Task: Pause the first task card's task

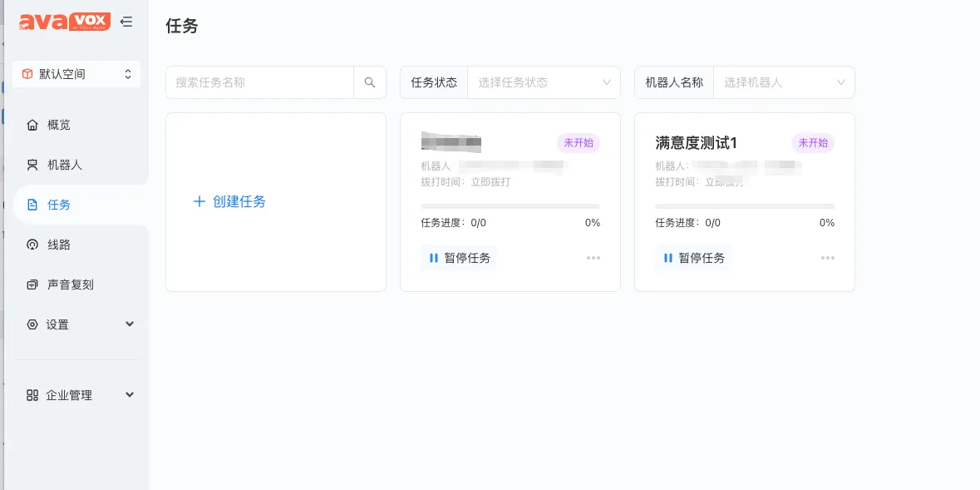Action: [460, 258]
